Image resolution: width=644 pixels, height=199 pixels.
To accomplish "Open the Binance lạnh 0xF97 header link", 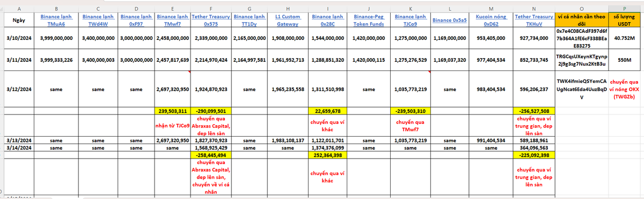I will pyautogui.click(x=136, y=20).
